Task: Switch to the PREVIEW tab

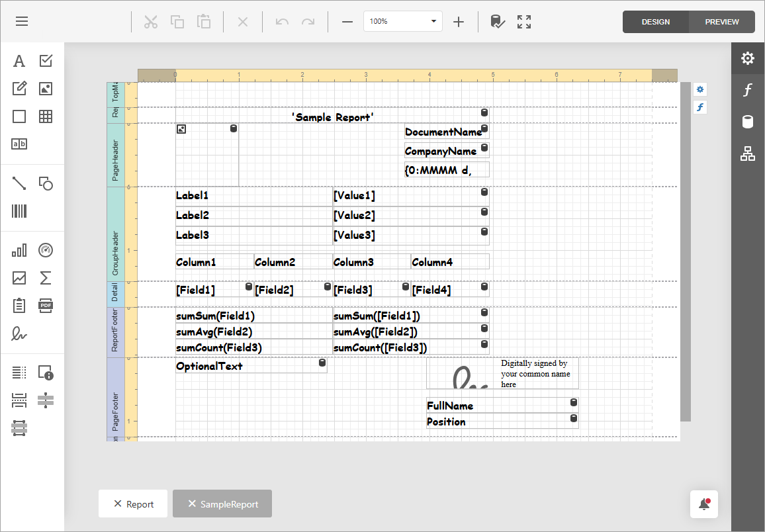Action: pyautogui.click(x=721, y=22)
